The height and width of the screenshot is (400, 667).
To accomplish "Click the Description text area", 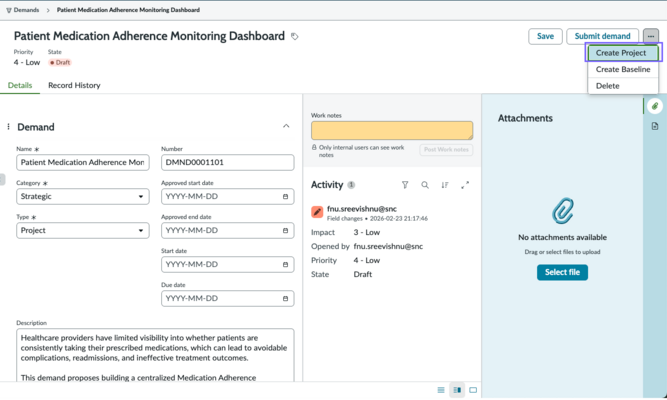I will click(x=155, y=355).
